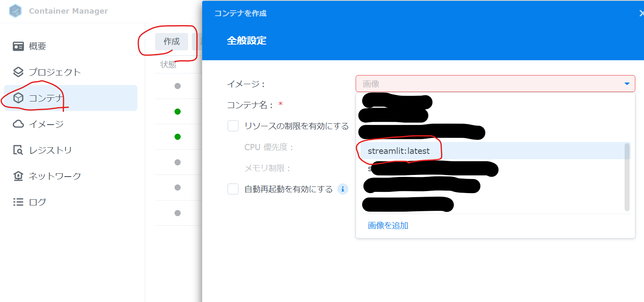Open the レジストリ registry icon
Viewport: 644px width, 302px height.
pyautogui.click(x=18, y=150)
